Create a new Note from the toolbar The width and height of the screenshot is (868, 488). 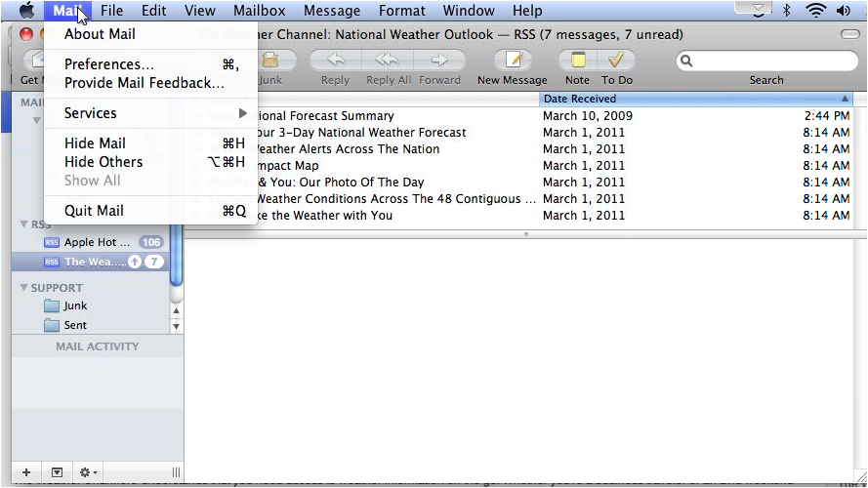coord(577,61)
